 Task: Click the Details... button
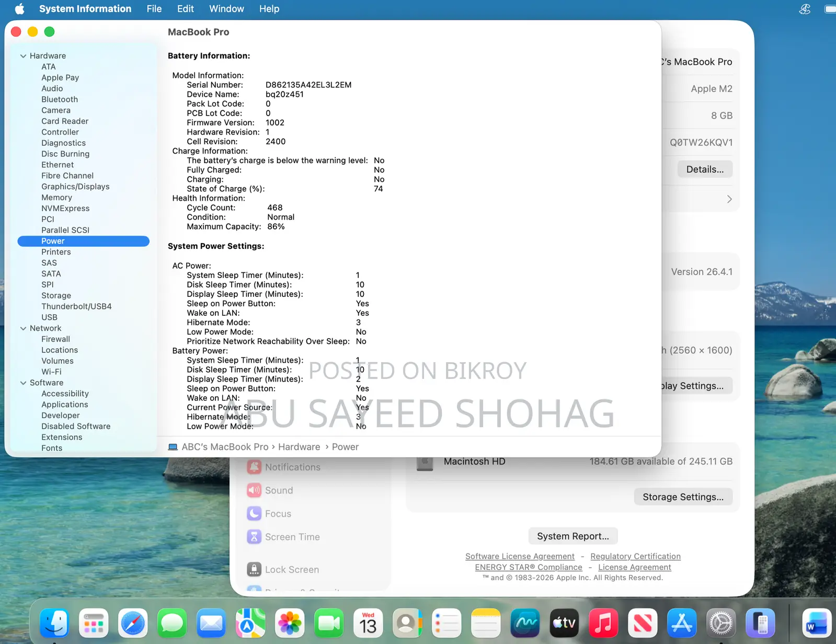click(705, 169)
